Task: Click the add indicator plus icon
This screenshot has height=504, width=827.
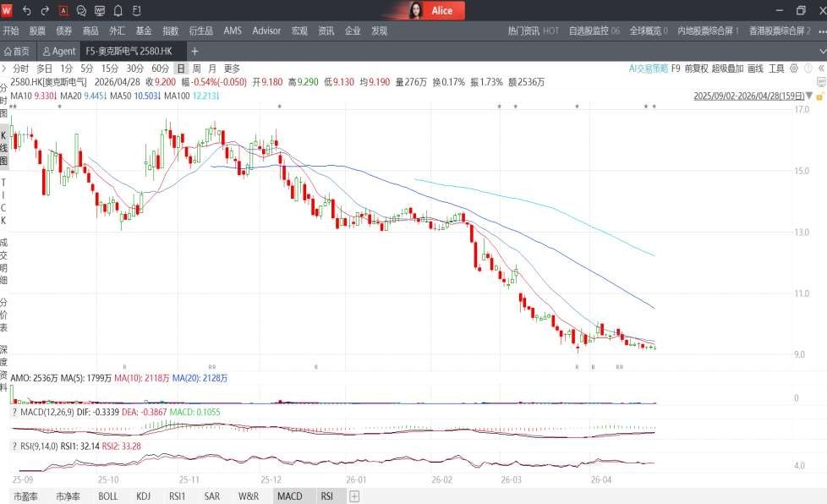Action: (354, 496)
